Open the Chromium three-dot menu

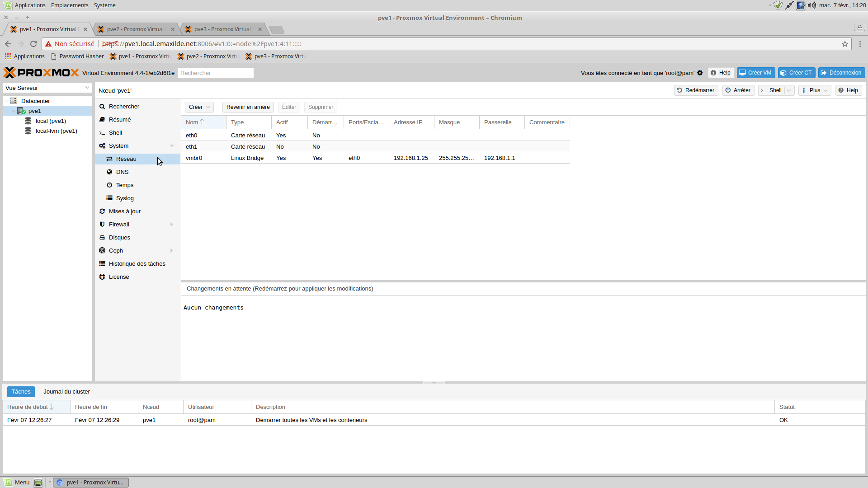(x=860, y=44)
